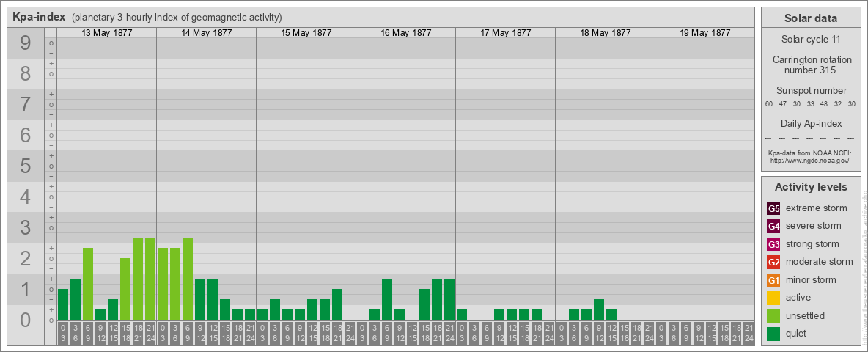Viewport: 868px width, 352px height.
Task: Click the Kp scale number 1
Action: (25, 289)
